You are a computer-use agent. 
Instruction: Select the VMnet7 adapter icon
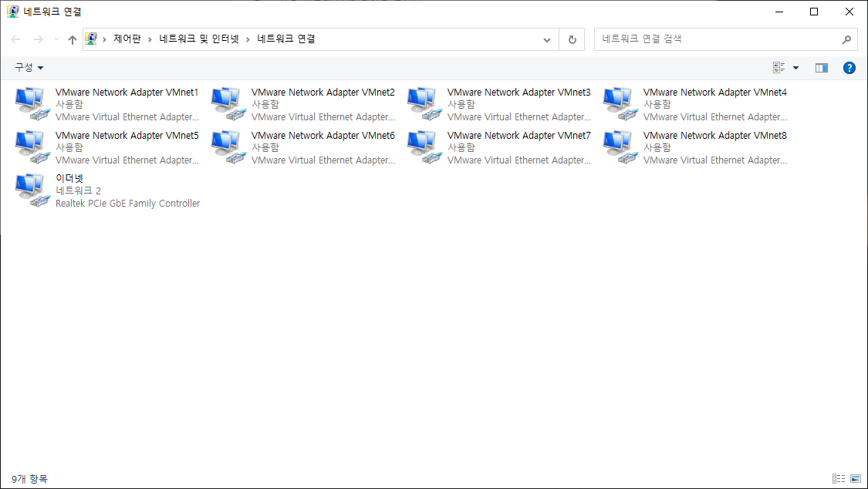[x=424, y=147]
